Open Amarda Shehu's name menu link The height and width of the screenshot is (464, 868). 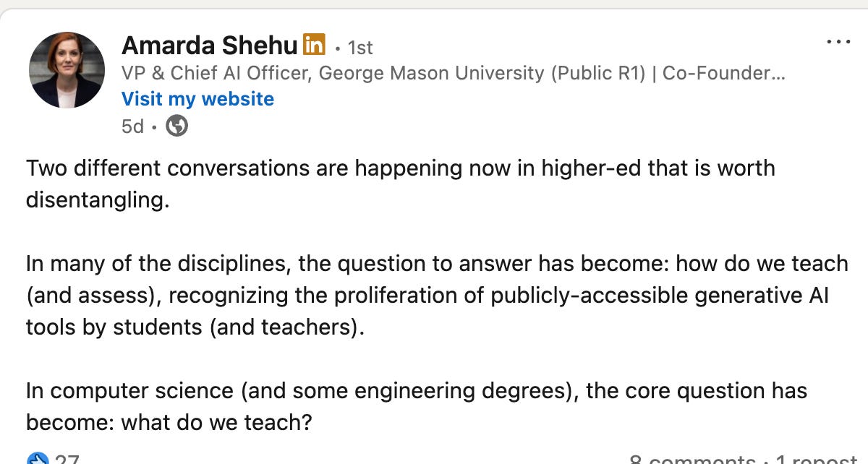210,45
